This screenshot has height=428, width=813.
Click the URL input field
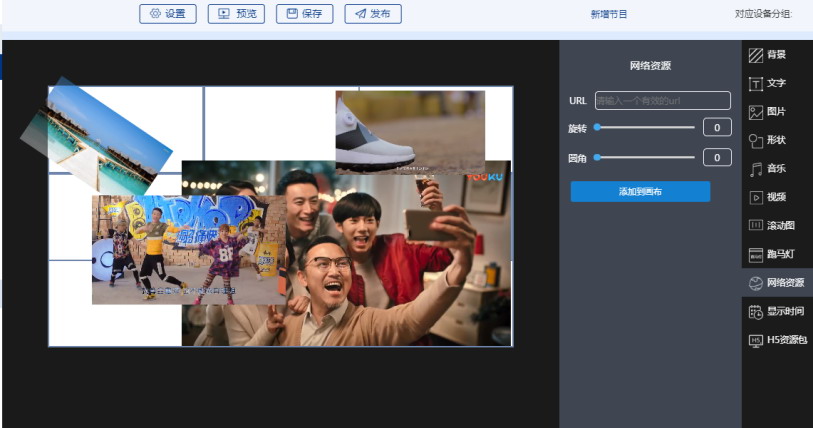663,101
